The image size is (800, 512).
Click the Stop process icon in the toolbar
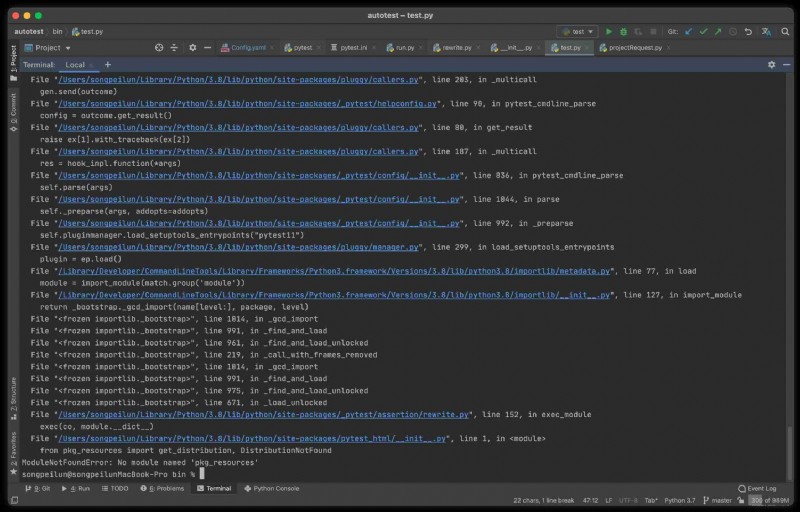653,32
